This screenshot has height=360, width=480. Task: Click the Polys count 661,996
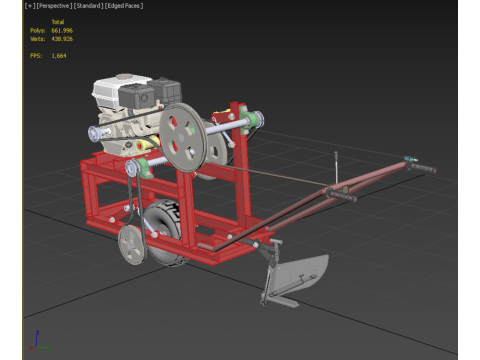[62, 31]
